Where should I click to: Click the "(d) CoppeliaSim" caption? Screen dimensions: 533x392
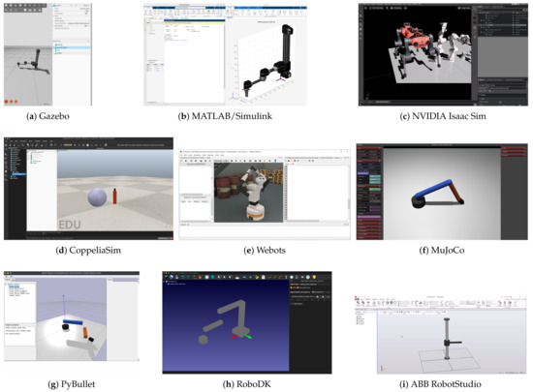coord(88,250)
